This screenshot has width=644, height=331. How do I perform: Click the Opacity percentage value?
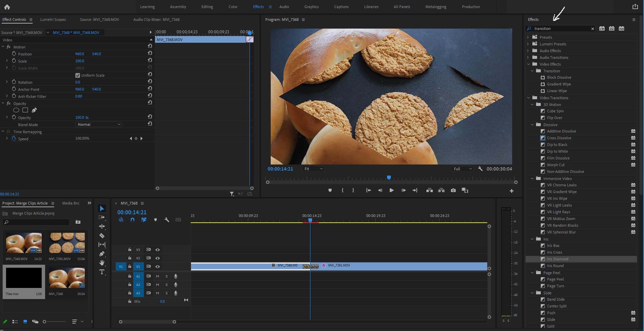pos(81,117)
